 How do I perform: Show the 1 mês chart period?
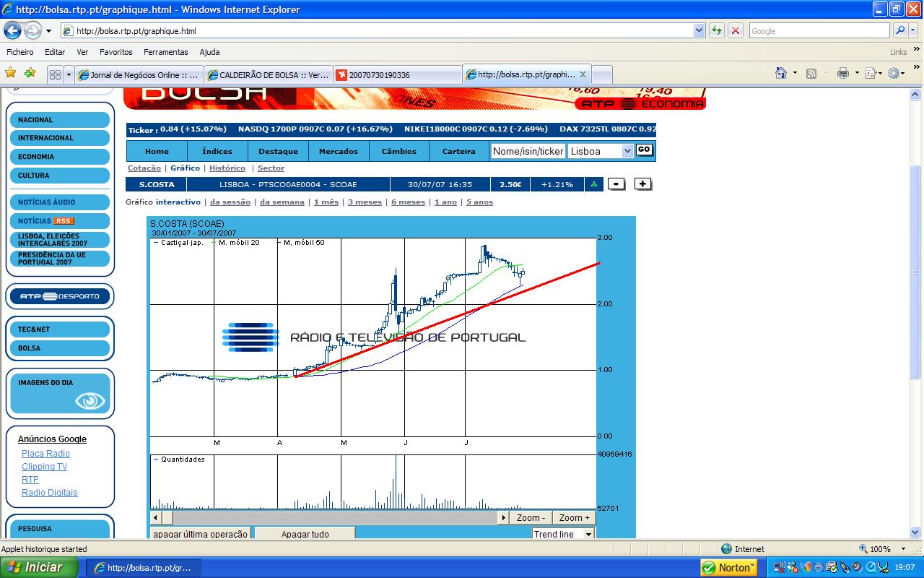tap(326, 202)
